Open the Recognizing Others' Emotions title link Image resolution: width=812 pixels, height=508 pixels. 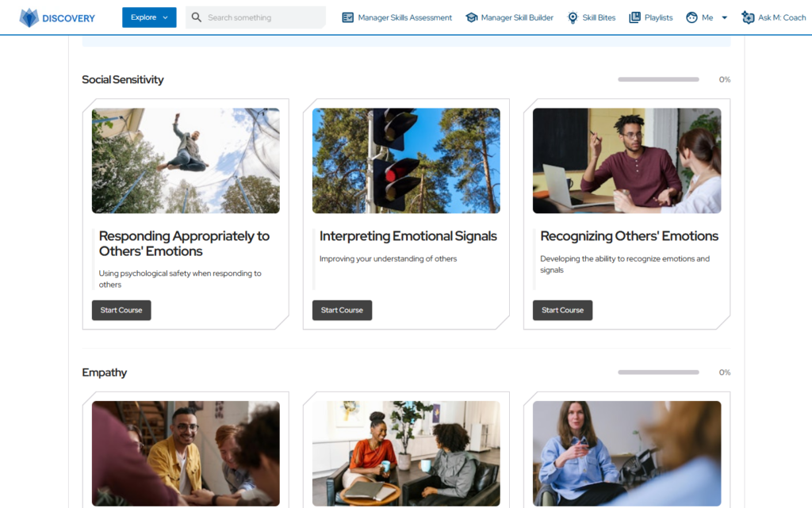[629, 236]
